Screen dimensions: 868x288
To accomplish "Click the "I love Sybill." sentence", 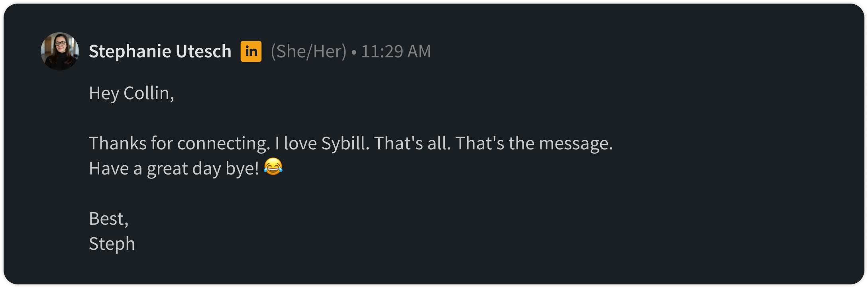I will coord(322,143).
